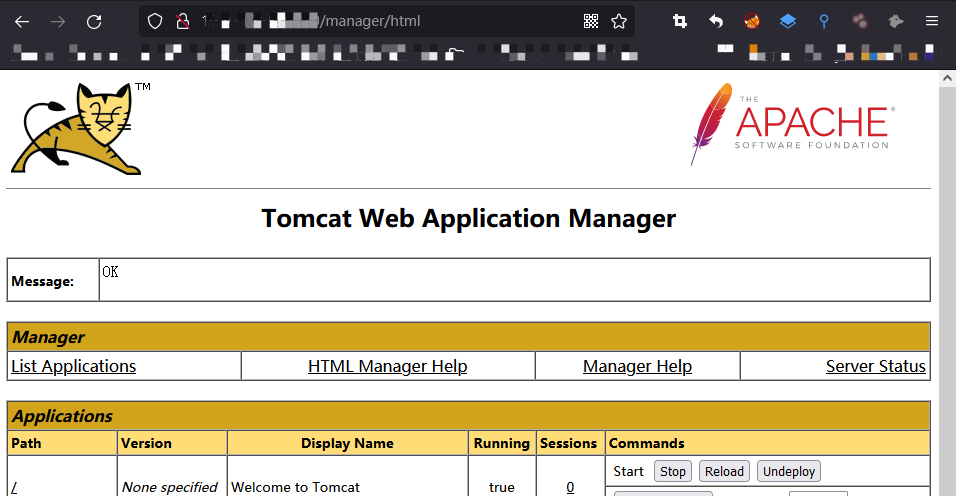
Task: Open the sessions count 0 link
Action: click(570, 487)
